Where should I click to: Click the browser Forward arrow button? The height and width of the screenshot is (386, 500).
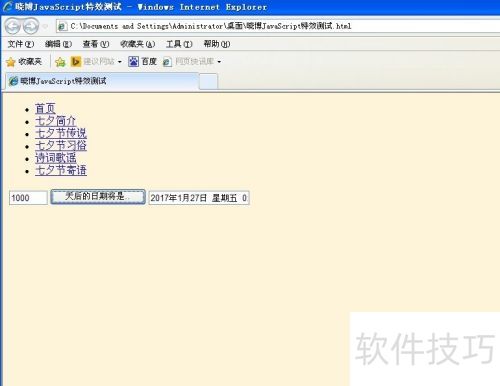click(31, 26)
